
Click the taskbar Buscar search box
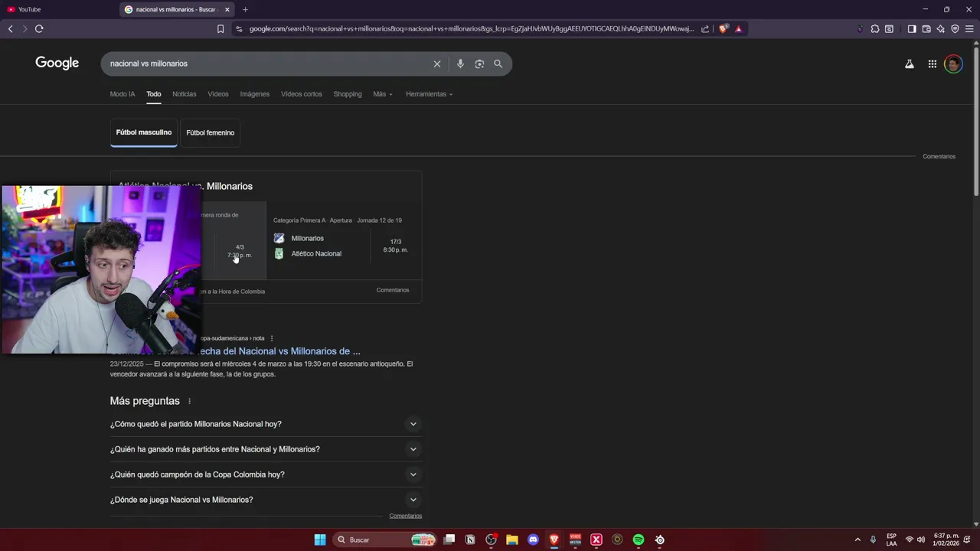386,540
